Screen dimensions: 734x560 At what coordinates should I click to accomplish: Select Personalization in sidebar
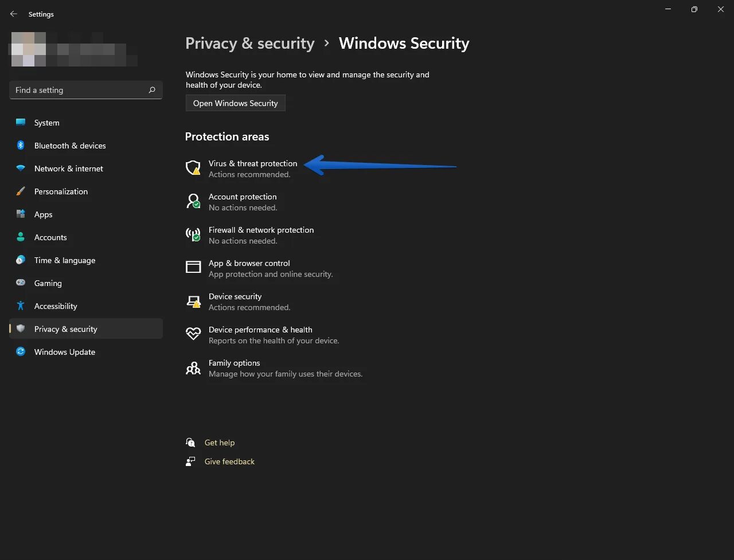coord(86,191)
